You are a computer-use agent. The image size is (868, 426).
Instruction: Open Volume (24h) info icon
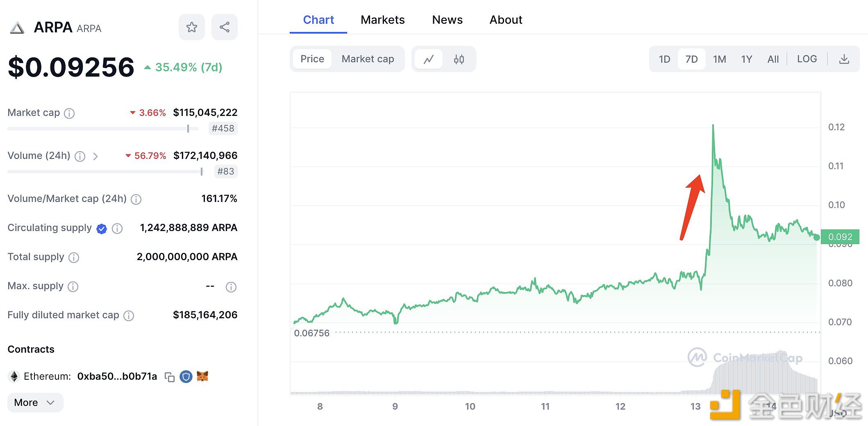point(80,156)
